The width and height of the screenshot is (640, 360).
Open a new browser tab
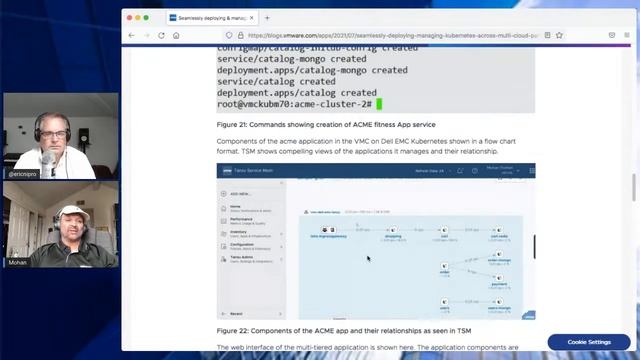coord(267,18)
